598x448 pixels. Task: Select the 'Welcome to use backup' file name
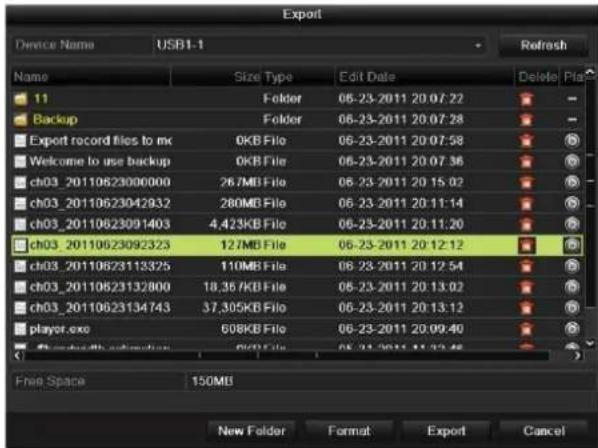point(100,162)
